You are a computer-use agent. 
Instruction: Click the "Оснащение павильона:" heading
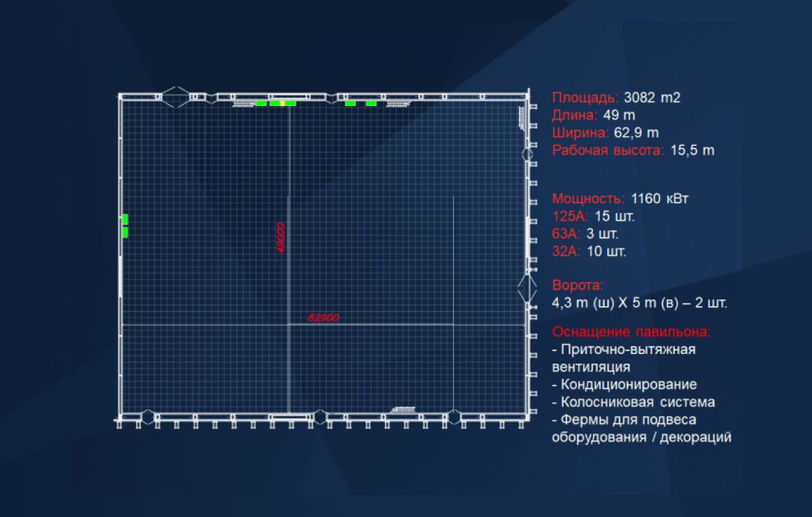click(x=631, y=332)
